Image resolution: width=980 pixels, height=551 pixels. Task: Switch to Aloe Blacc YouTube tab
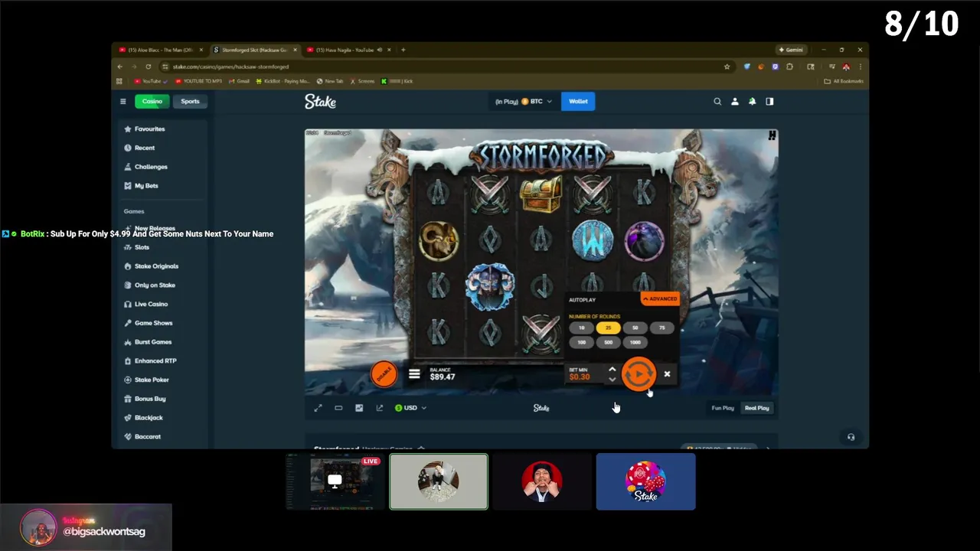pyautogui.click(x=159, y=50)
